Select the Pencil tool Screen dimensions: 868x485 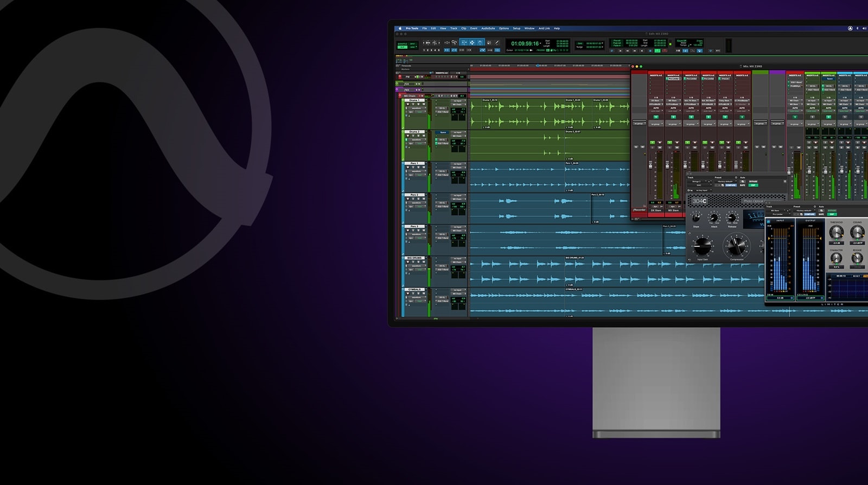click(x=497, y=42)
